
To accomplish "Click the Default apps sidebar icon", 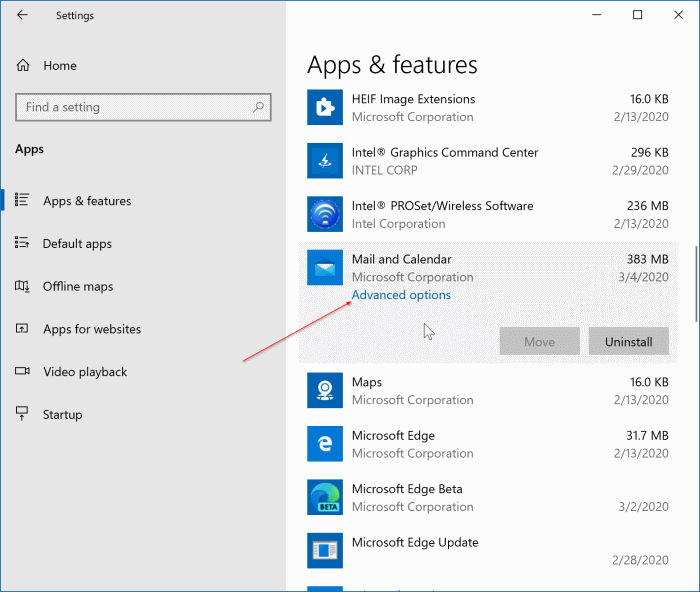I will point(22,242).
